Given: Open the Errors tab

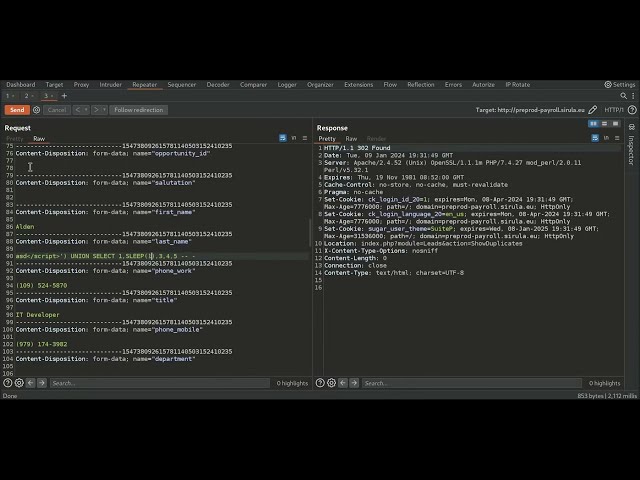Looking at the screenshot, I should pyautogui.click(x=453, y=84).
